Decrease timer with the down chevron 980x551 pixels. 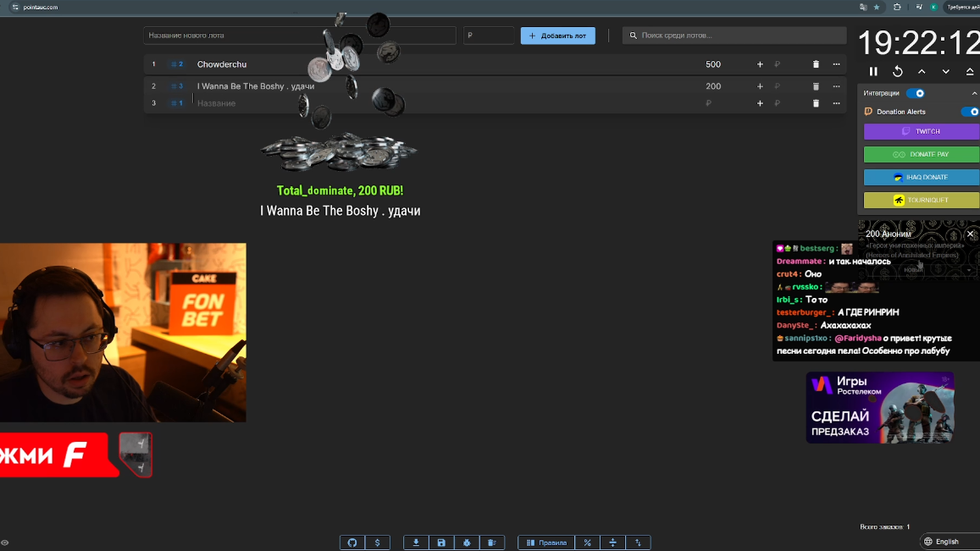pyautogui.click(x=945, y=71)
